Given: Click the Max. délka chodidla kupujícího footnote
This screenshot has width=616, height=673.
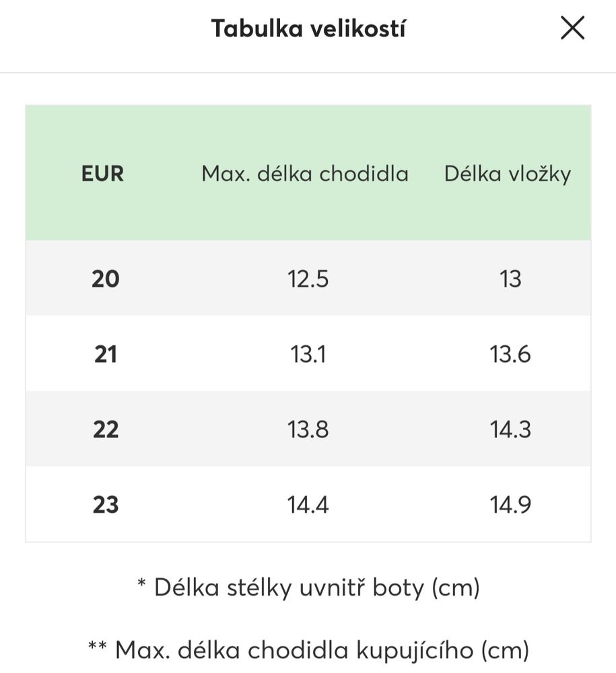Looking at the screenshot, I should click(x=308, y=649).
